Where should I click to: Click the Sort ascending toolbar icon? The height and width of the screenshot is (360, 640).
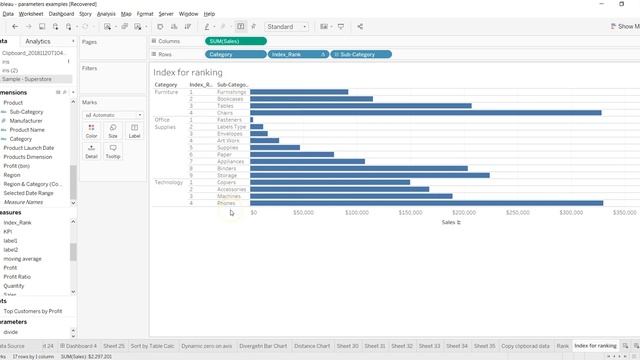click(174, 27)
